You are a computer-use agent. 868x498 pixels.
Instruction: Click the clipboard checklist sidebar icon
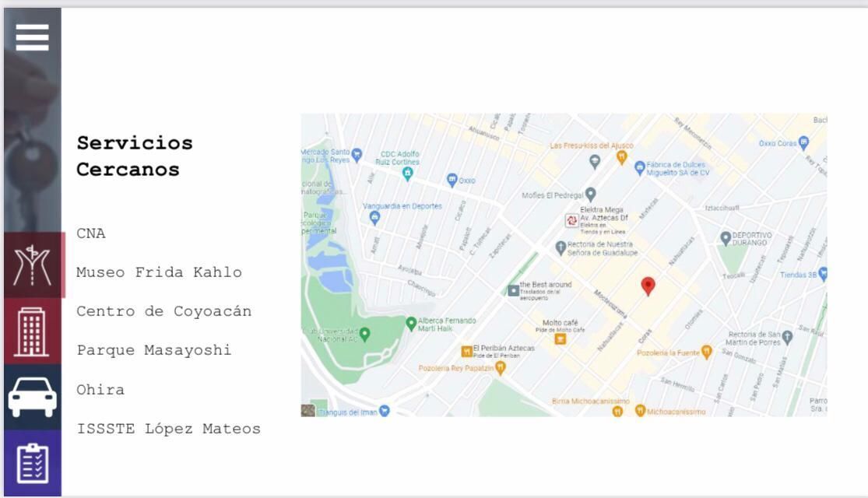(32, 463)
